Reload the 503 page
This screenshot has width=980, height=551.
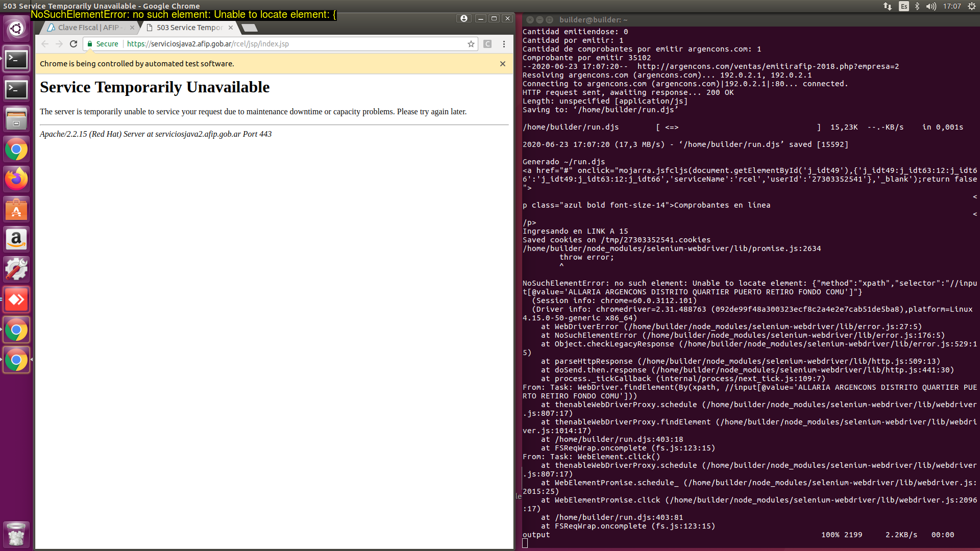pyautogui.click(x=73, y=44)
